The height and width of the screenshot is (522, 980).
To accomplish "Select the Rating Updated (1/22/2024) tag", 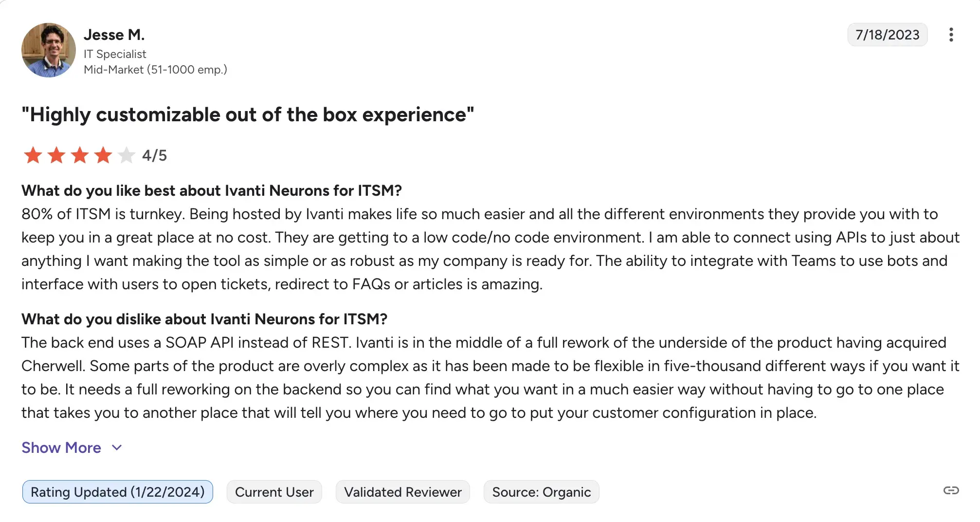I will click(117, 492).
